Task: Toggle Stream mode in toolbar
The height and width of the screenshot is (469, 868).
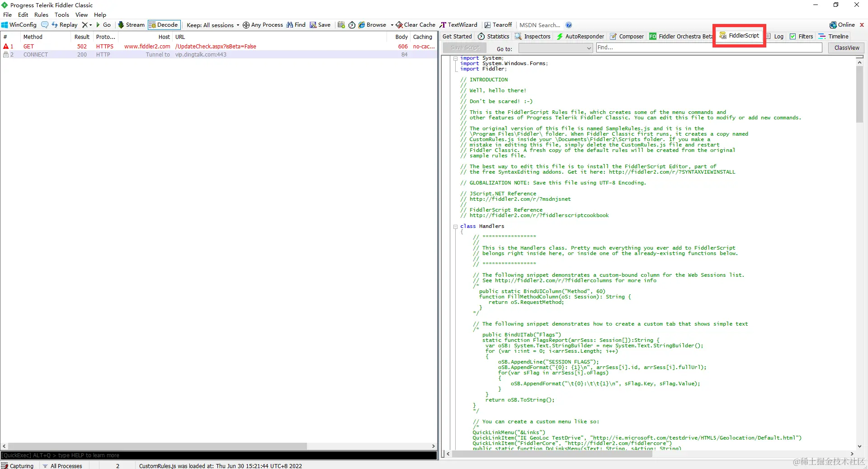Action: [132, 25]
